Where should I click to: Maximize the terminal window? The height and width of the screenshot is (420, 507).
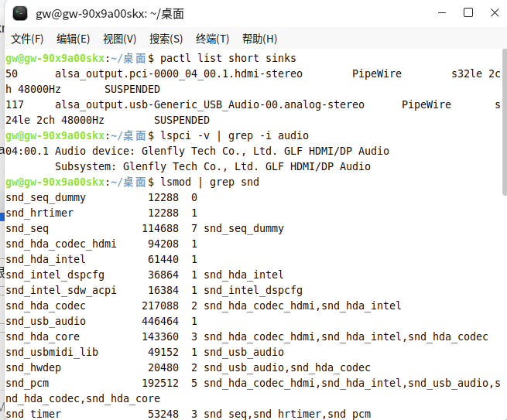[468, 13]
